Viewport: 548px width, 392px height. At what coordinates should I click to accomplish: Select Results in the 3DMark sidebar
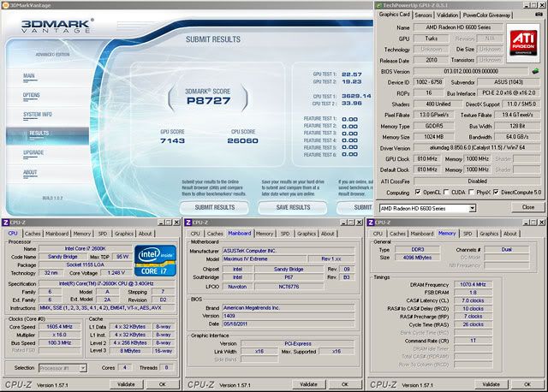[47, 136]
